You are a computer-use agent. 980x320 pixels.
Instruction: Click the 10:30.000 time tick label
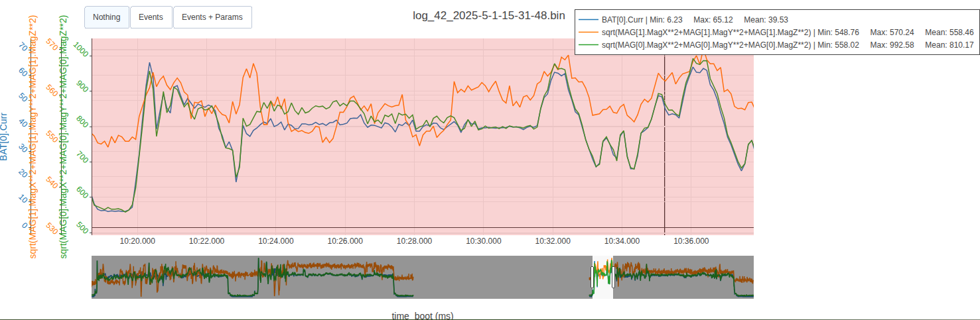[482, 240]
